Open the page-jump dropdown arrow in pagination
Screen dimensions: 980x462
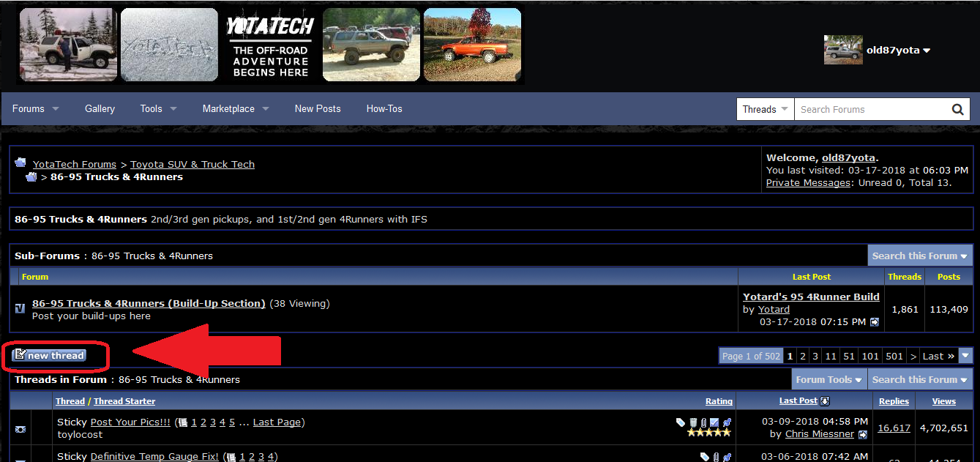965,356
